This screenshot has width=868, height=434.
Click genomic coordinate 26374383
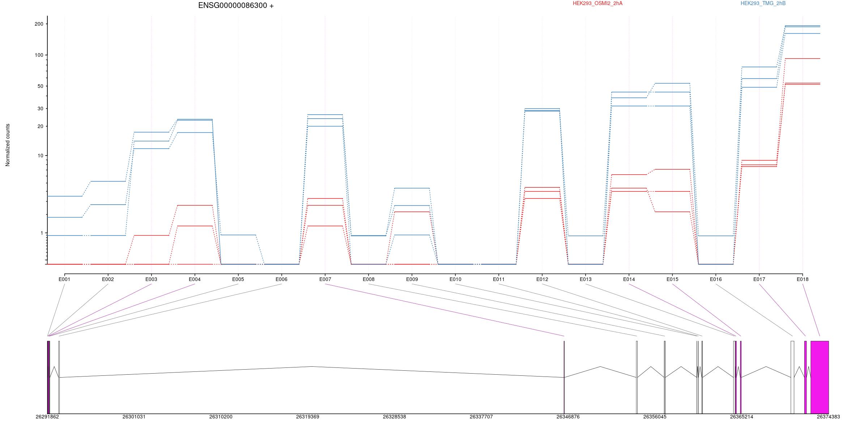pos(829,417)
